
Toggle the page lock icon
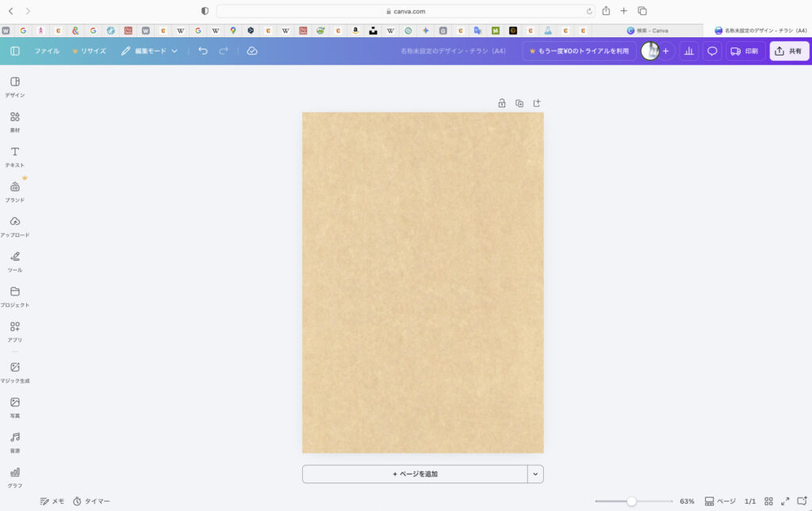click(x=502, y=103)
